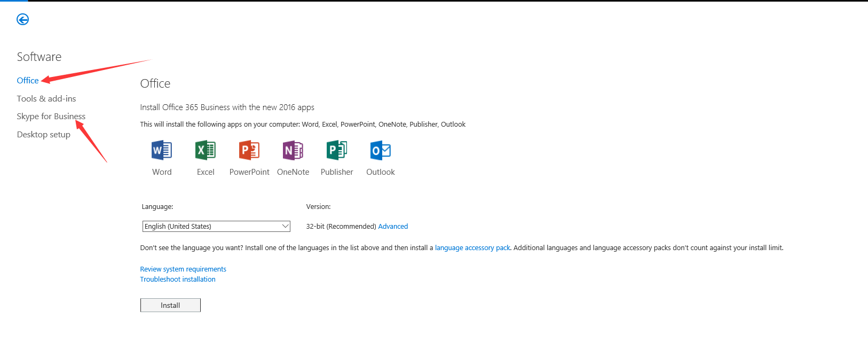Click the Software heading text

39,57
